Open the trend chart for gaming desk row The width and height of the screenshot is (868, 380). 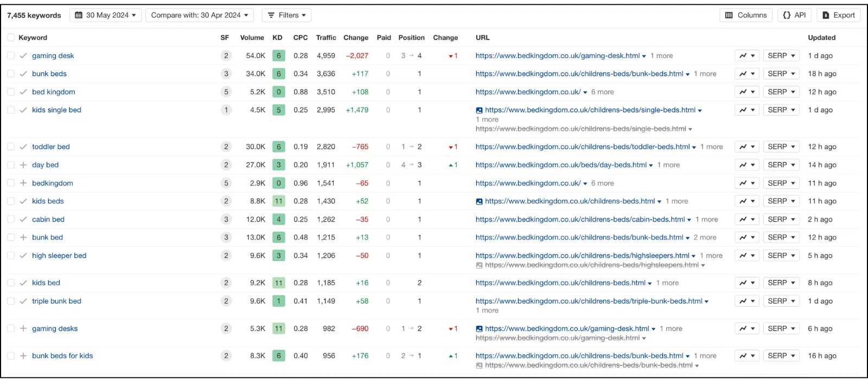tap(747, 55)
